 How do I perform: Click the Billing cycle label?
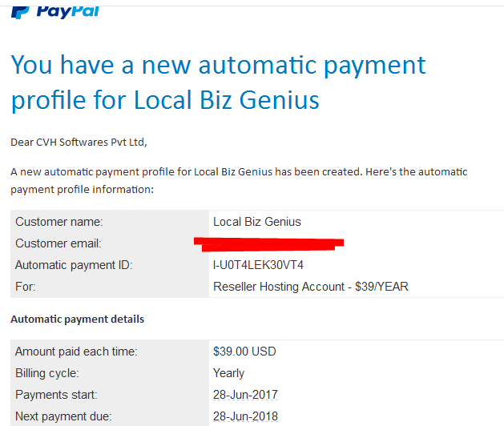47,373
